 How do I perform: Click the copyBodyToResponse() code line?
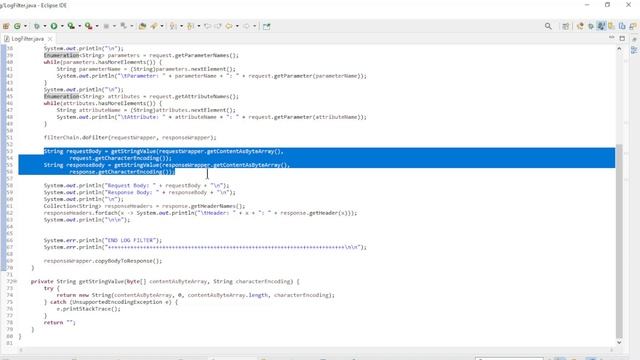point(103,261)
